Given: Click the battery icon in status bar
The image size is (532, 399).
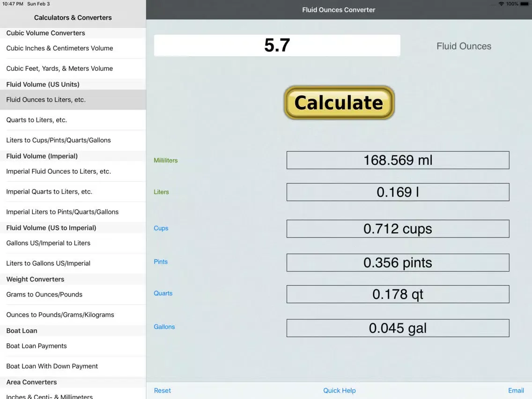Looking at the screenshot, I should pyautogui.click(x=525, y=4).
